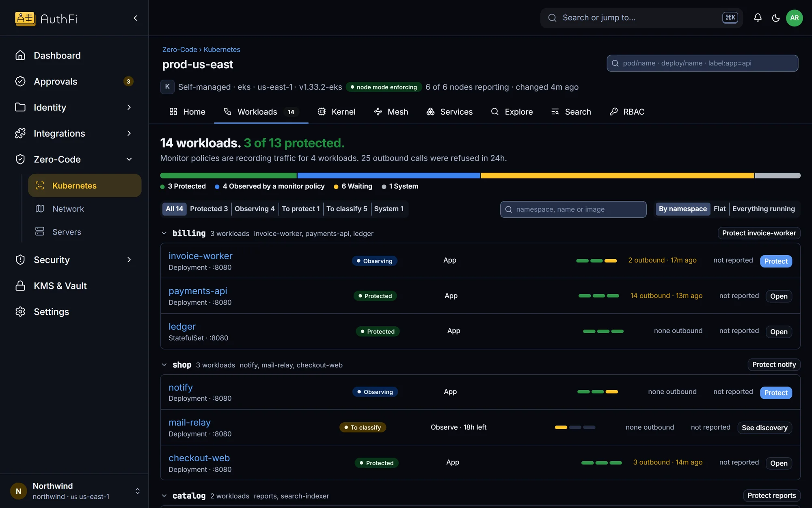This screenshot has height=508, width=812.
Task: Open the AR user avatar menu
Action: 795,17
